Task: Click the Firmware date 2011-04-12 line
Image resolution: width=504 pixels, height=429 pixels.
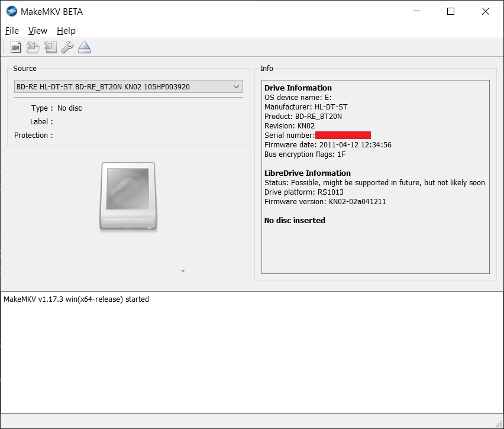Action: click(328, 145)
